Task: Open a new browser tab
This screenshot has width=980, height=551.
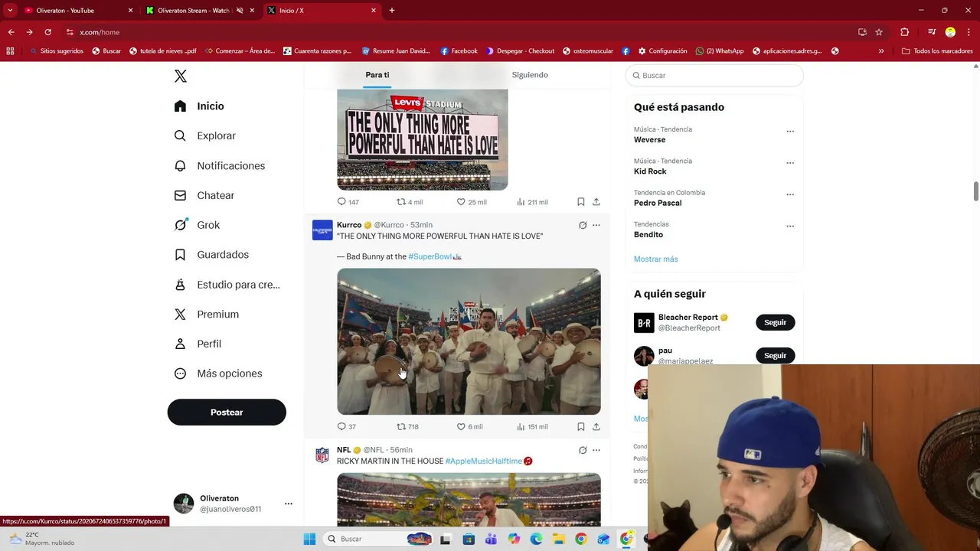Action: [392, 11]
